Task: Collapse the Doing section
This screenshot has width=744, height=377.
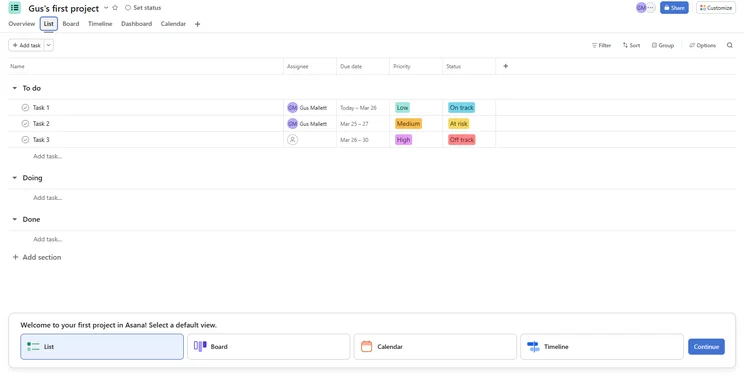Action: point(14,178)
